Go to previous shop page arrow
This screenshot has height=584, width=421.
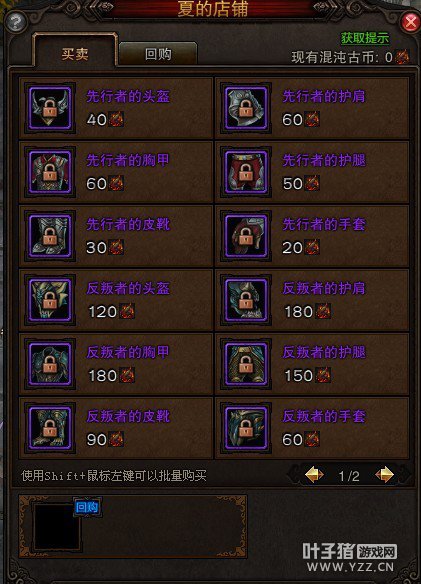coord(314,475)
